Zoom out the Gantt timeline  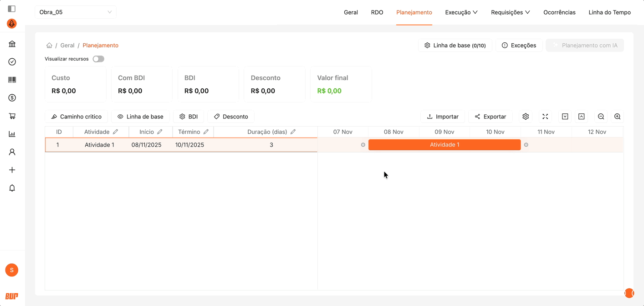(601, 117)
